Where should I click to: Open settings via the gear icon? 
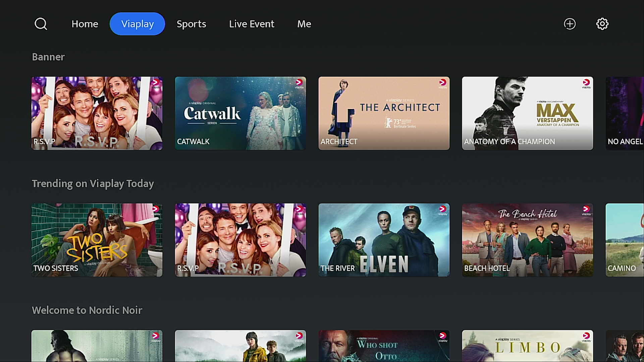click(602, 24)
